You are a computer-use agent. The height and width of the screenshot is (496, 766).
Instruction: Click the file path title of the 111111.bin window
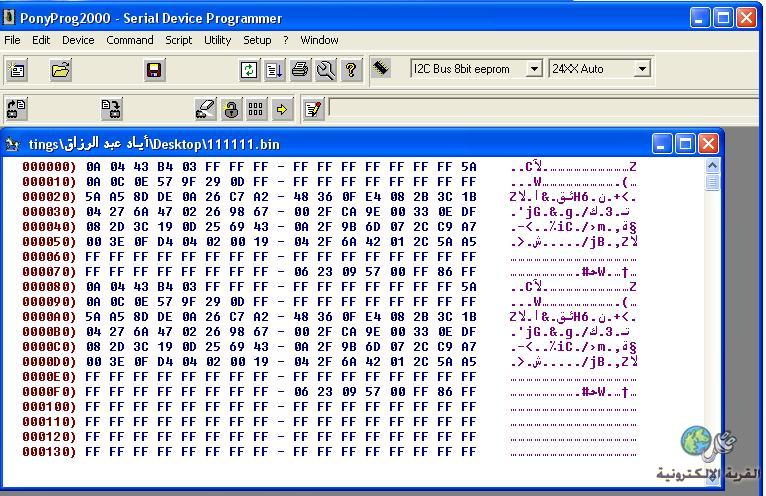(x=154, y=144)
